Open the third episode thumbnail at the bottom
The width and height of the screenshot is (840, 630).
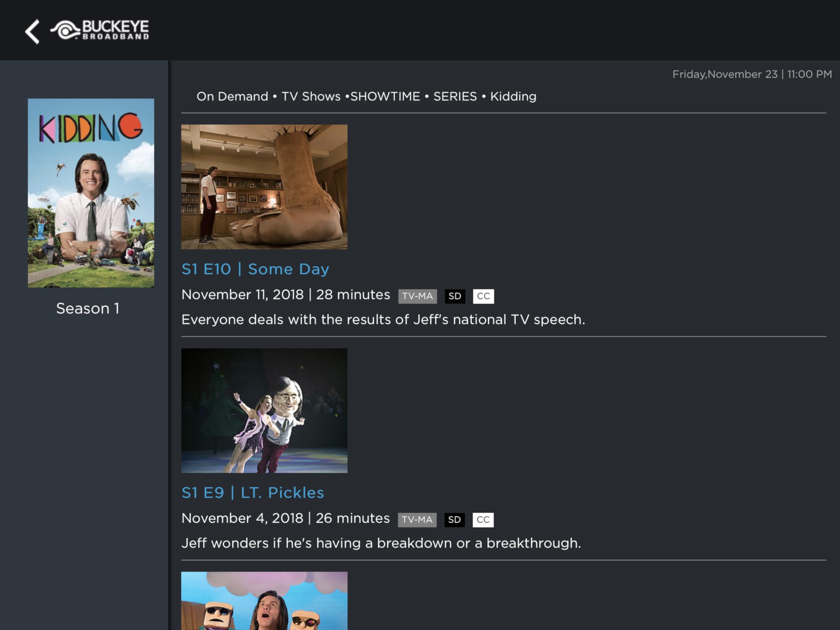coord(264,601)
